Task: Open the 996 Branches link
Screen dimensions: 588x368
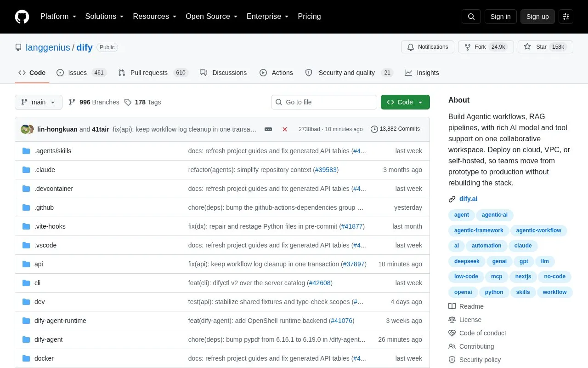Action: pos(94,102)
